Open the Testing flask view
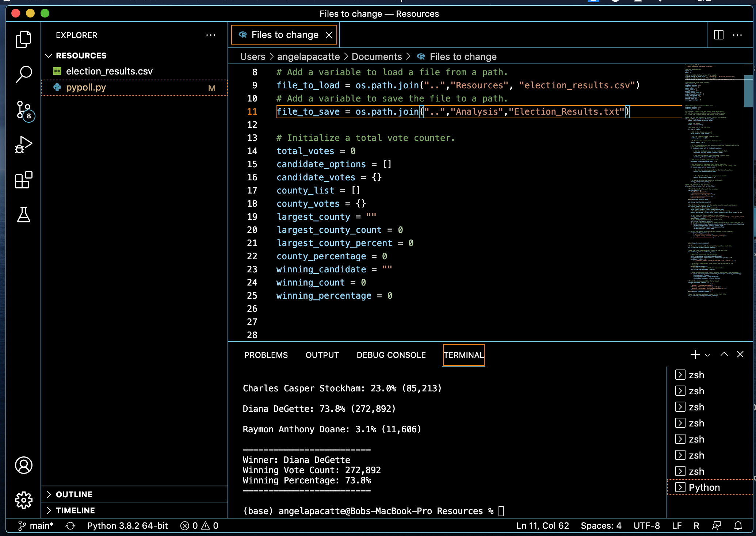The image size is (756, 536). tap(23, 215)
